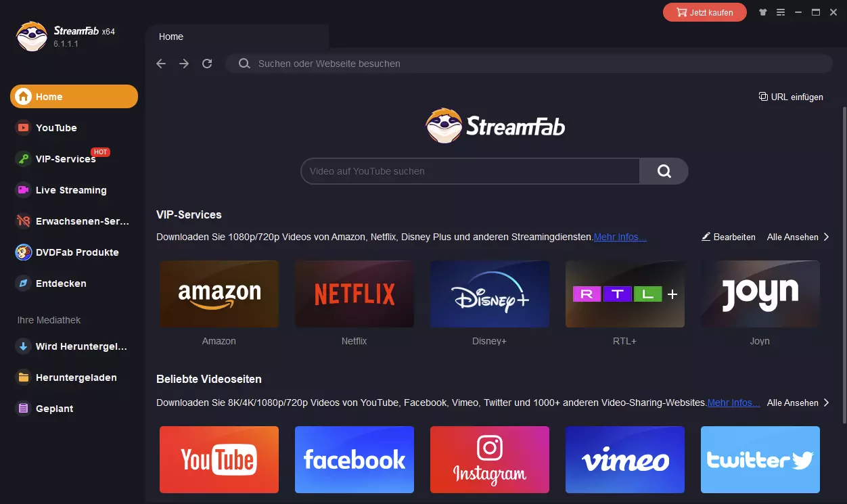Click the download arrow icon for Wird Heruntergeladen
847x504 pixels.
pos(24,346)
